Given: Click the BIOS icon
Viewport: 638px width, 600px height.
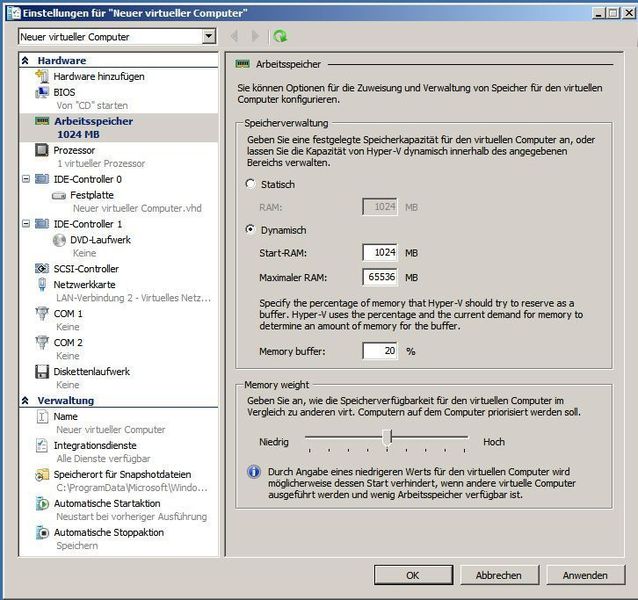Looking at the screenshot, I should 42,92.
